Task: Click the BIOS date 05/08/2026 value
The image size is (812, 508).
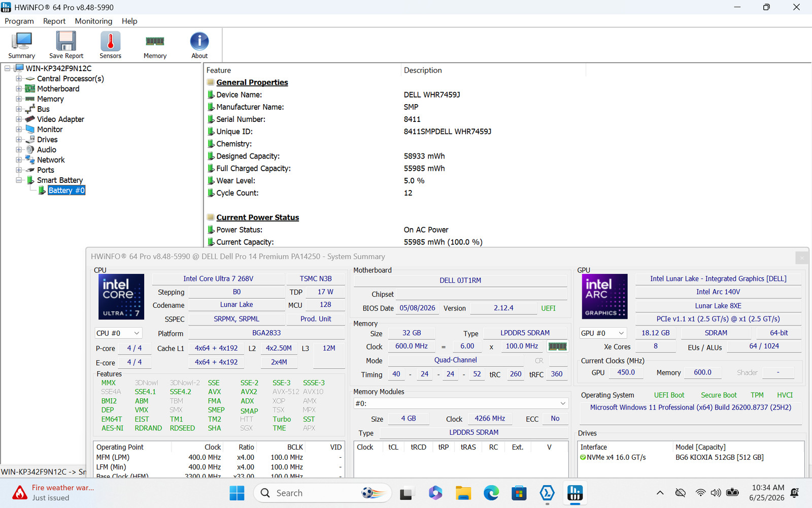Action: click(x=417, y=308)
